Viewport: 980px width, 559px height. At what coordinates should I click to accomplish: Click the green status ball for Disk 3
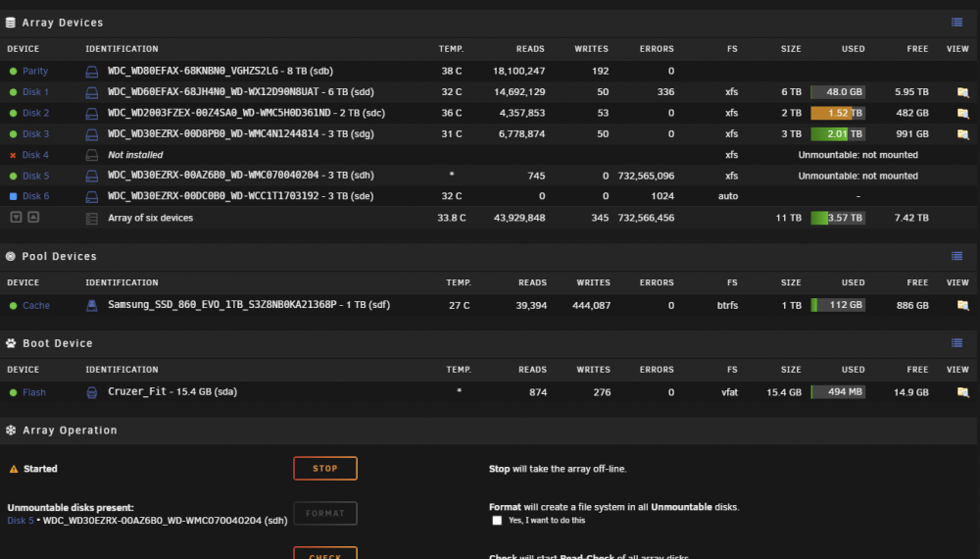pyautogui.click(x=13, y=133)
